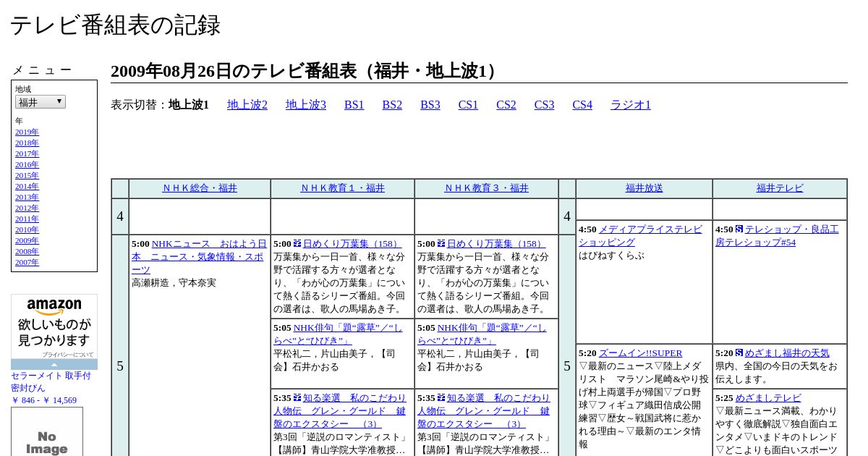Open the めざましテレビ program link
The image size is (868, 456).
(768, 398)
